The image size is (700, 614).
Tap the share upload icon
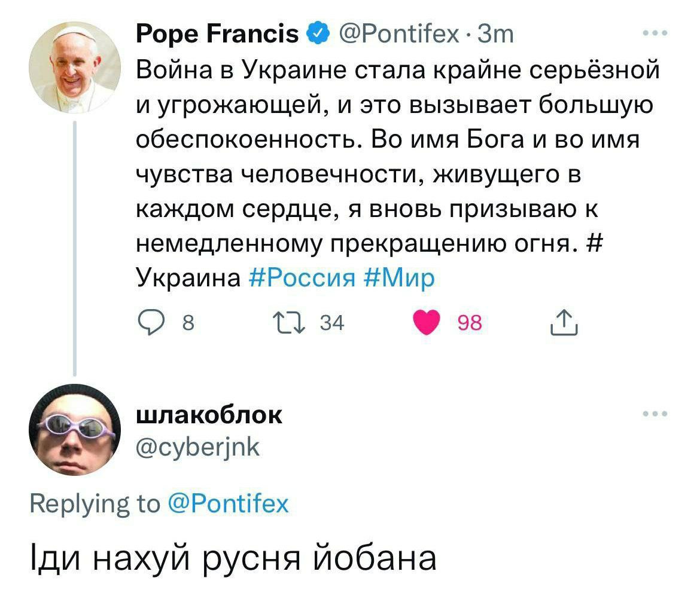click(564, 322)
